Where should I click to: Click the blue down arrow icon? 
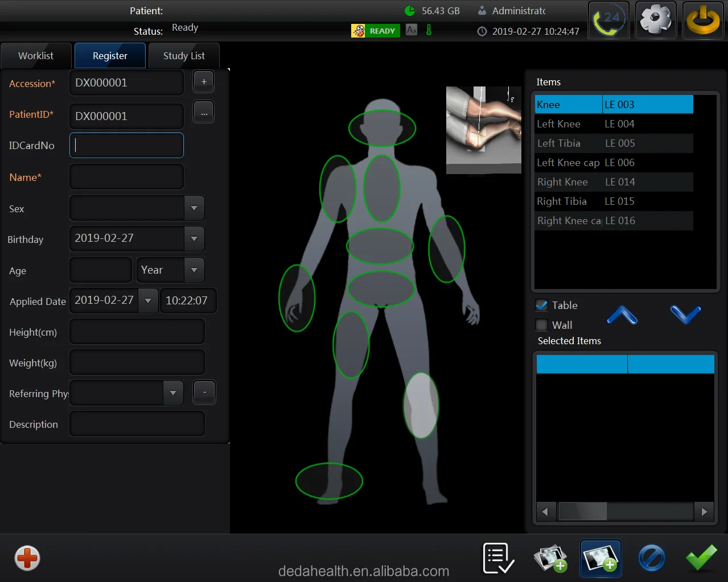coord(685,315)
